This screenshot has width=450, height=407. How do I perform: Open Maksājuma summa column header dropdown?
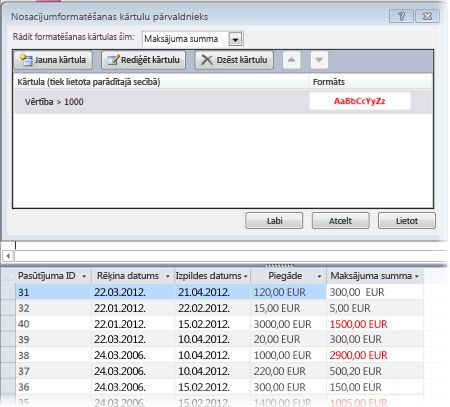click(x=416, y=276)
